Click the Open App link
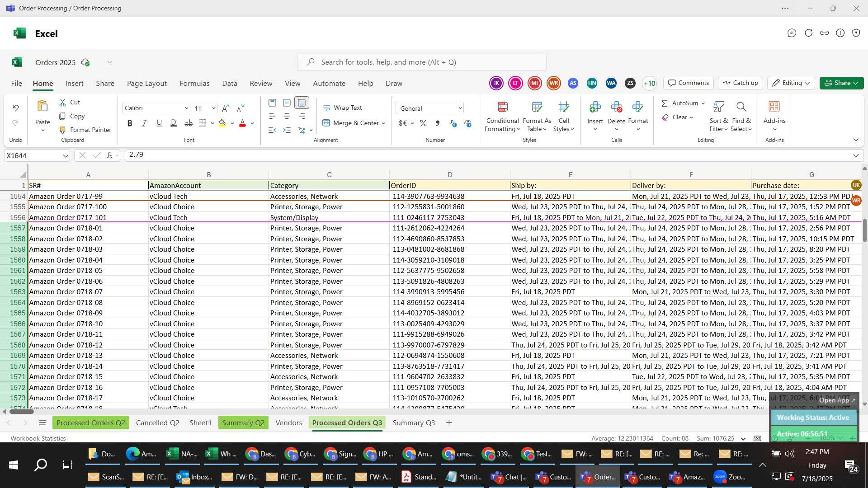 pos(837,400)
